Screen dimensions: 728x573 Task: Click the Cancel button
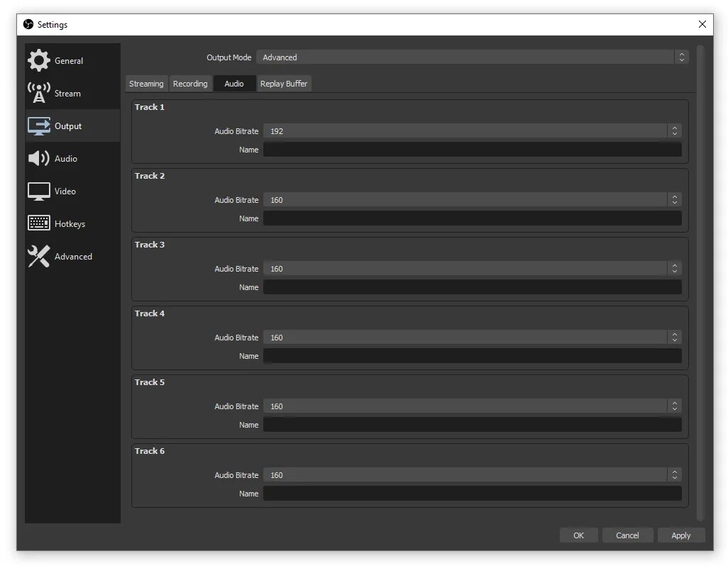pyautogui.click(x=627, y=535)
